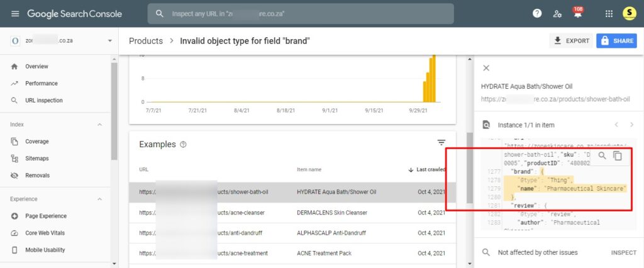This screenshot has width=644, height=268.
Task: Click the INSPECT button
Action: (623, 253)
